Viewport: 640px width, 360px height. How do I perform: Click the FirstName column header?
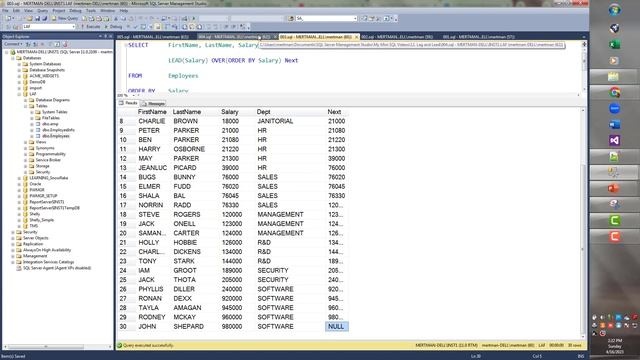coord(152,112)
